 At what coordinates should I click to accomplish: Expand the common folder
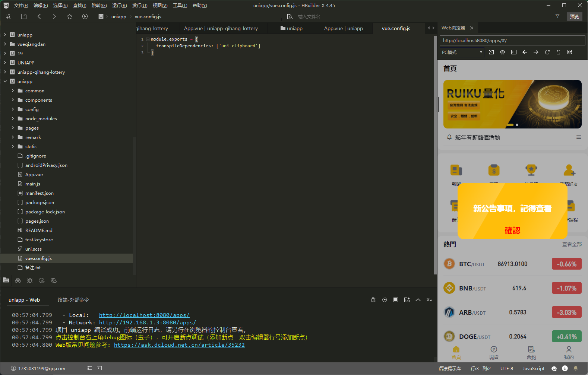pos(13,90)
